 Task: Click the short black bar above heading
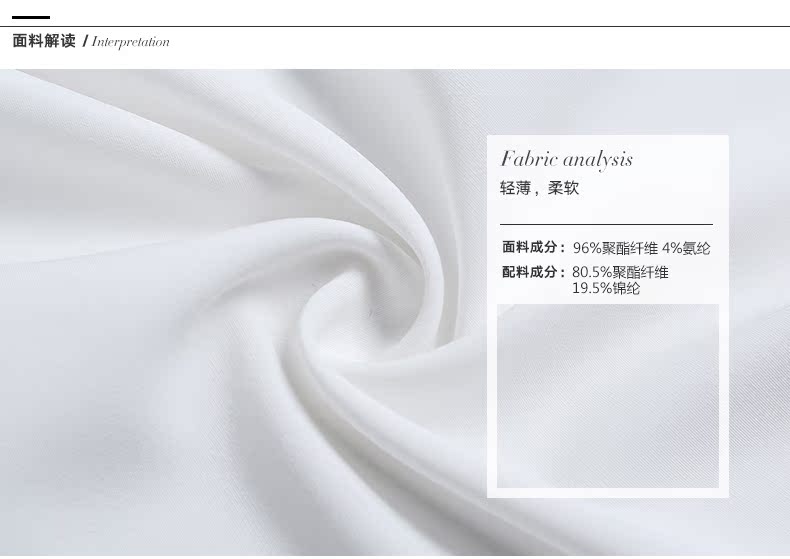click(x=31, y=18)
